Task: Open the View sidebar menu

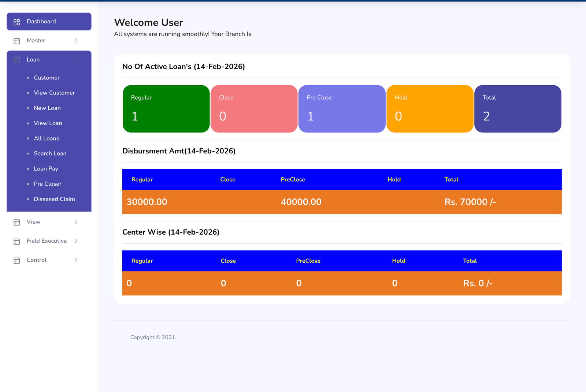Action: coord(49,222)
